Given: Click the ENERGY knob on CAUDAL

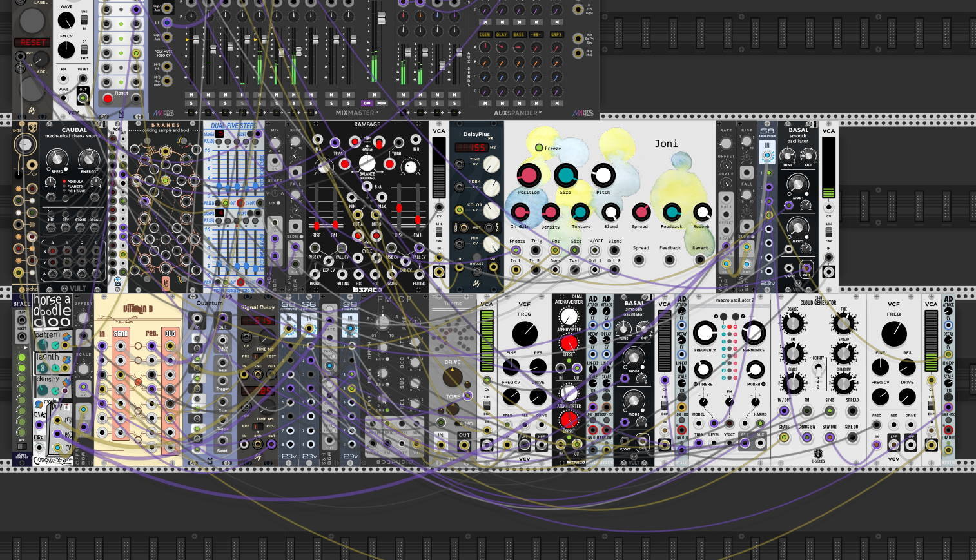Looking at the screenshot, I should (88, 158).
